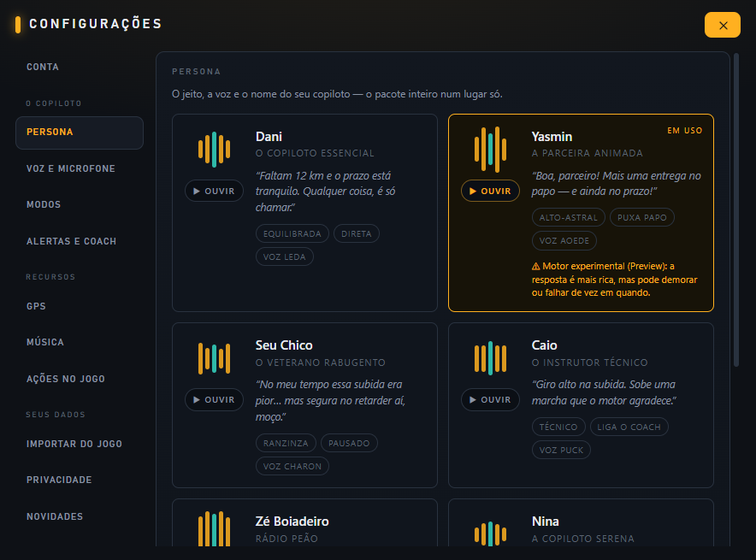
Task: Click the warning triangle icon on Yasmin
Action: point(535,267)
